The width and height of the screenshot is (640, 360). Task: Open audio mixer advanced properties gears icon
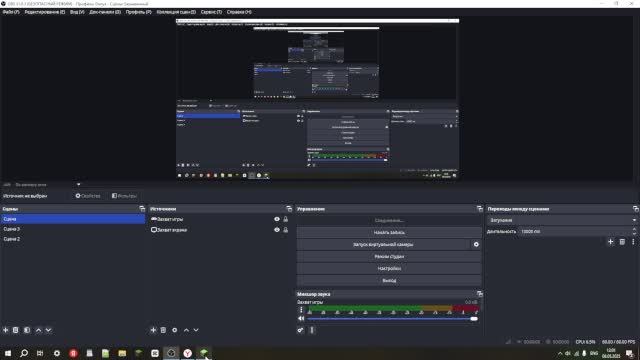300,330
